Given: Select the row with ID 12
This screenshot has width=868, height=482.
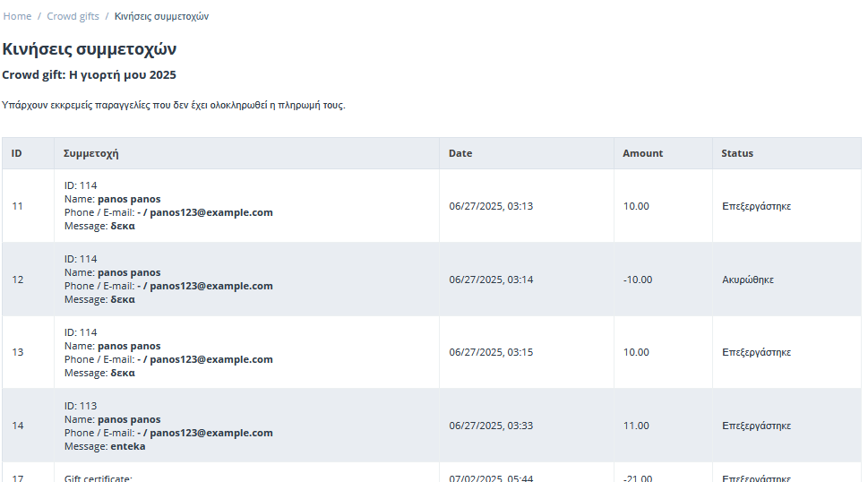Looking at the screenshot, I should click(432, 280).
